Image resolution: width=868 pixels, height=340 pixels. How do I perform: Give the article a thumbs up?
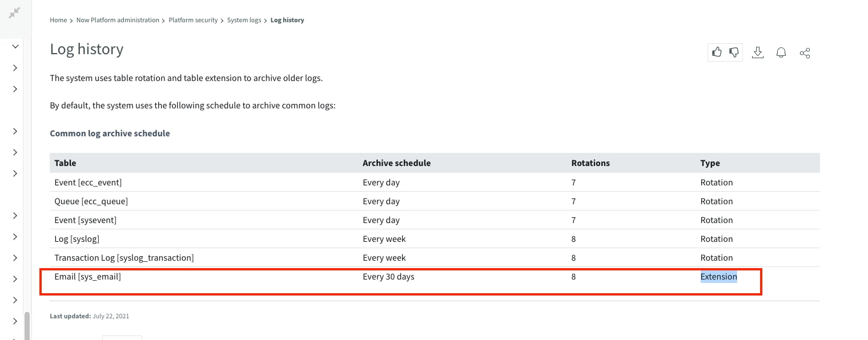(717, 52)
